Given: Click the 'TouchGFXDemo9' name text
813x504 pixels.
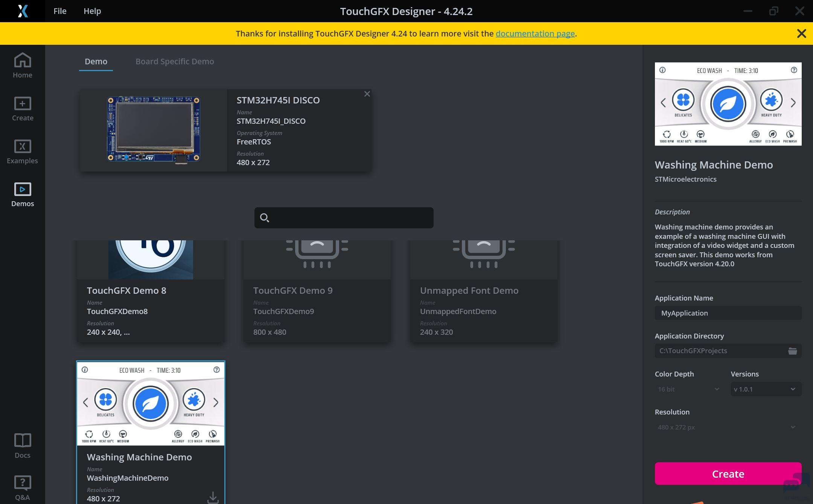Looking at the screenshot, I should pyautogui.click(x=283, y=311).
